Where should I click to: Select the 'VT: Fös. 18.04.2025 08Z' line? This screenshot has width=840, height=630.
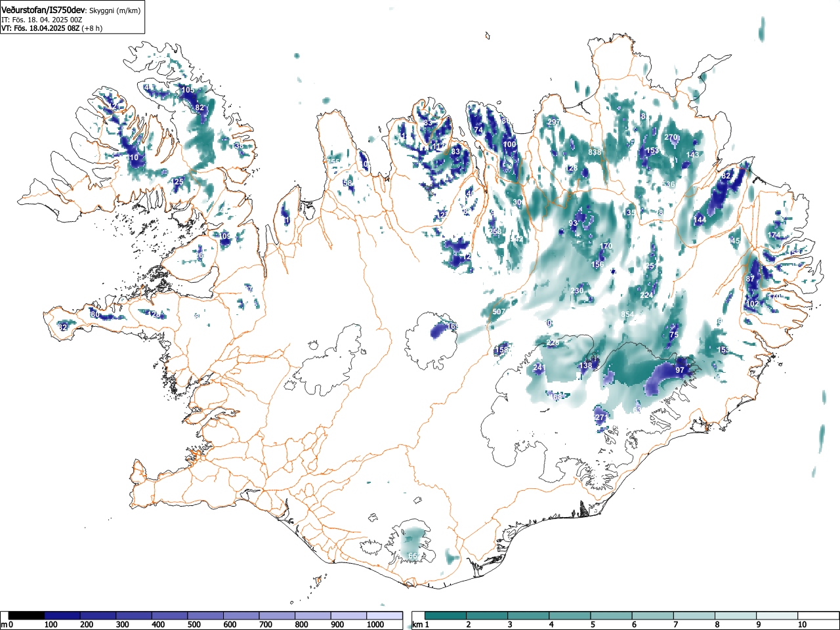(40, 28)
